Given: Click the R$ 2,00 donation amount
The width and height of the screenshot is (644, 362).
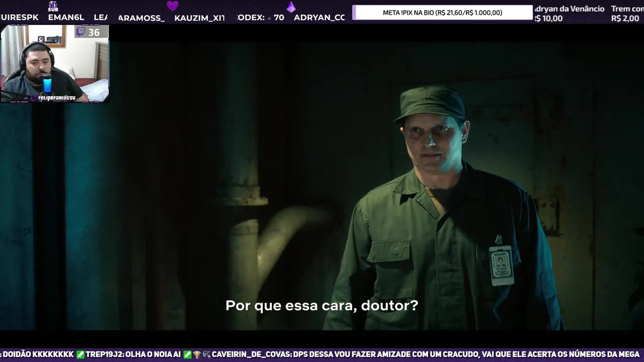Looking at the screenshot, I should tap(625, 19).
